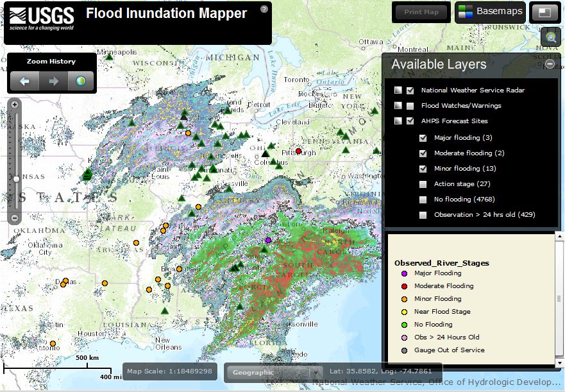Click the legend scrollbar thumb
The image size is (565, 392).
560,298
